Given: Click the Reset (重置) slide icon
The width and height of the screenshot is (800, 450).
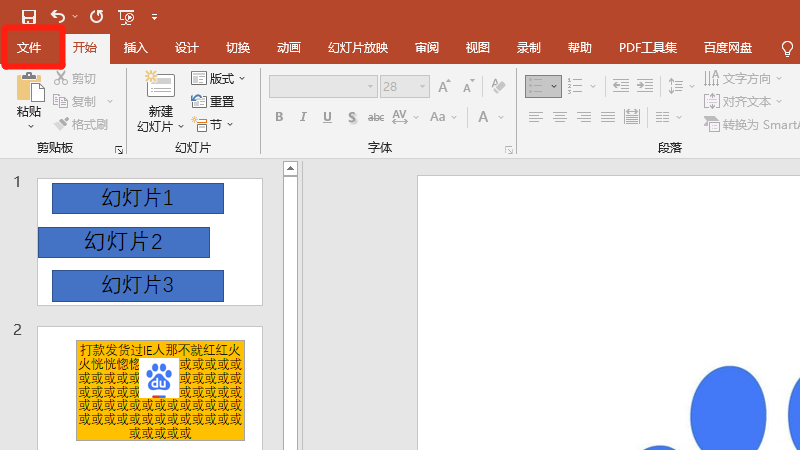Looking at the screenshot, I should coord(212,101).
